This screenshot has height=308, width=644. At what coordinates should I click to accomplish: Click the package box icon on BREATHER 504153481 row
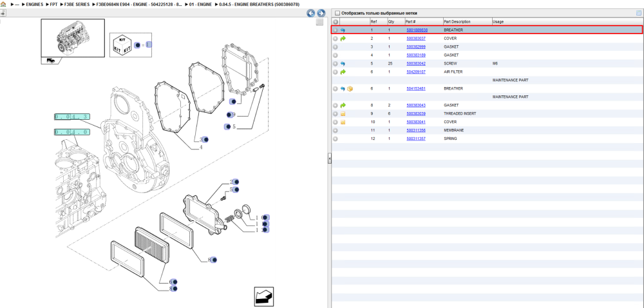click(350, 89)
